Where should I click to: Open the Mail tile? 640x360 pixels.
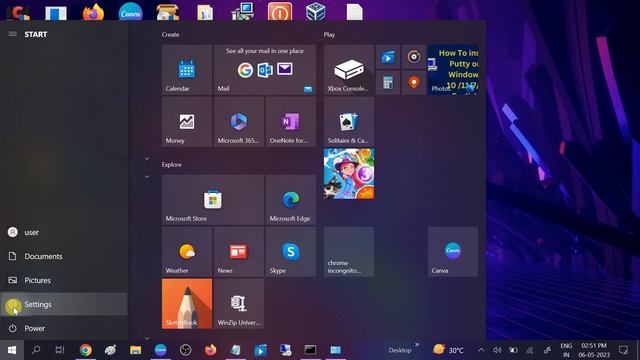click(x=265, y=69)
